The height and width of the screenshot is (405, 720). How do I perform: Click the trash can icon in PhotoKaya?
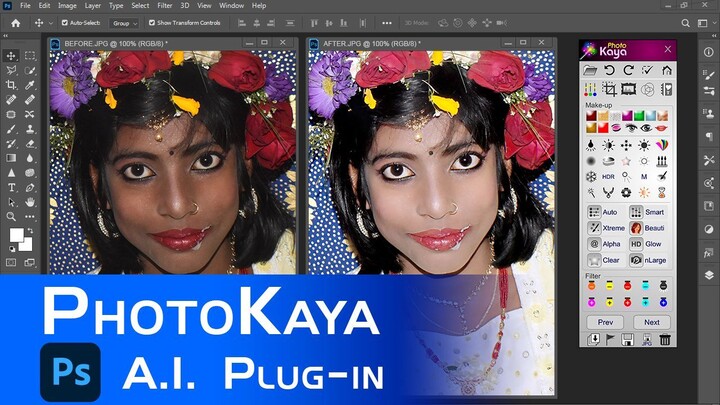click(x=665, y=339)
